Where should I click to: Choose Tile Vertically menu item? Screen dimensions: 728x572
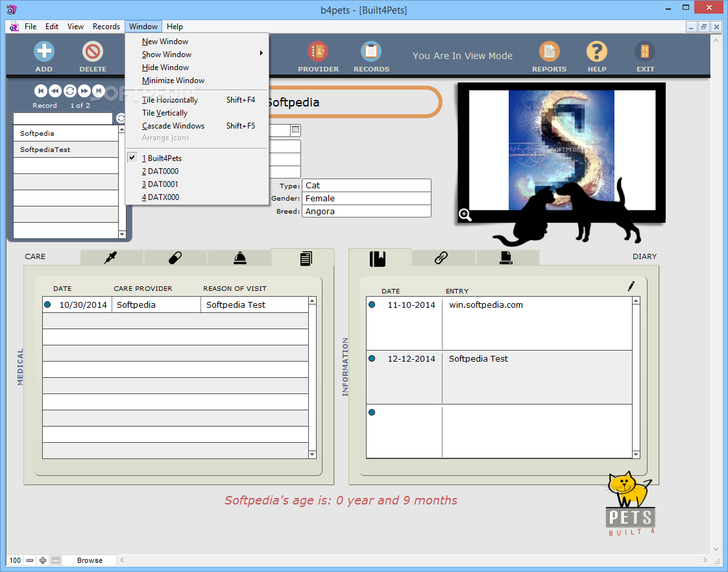coord(197,113)
